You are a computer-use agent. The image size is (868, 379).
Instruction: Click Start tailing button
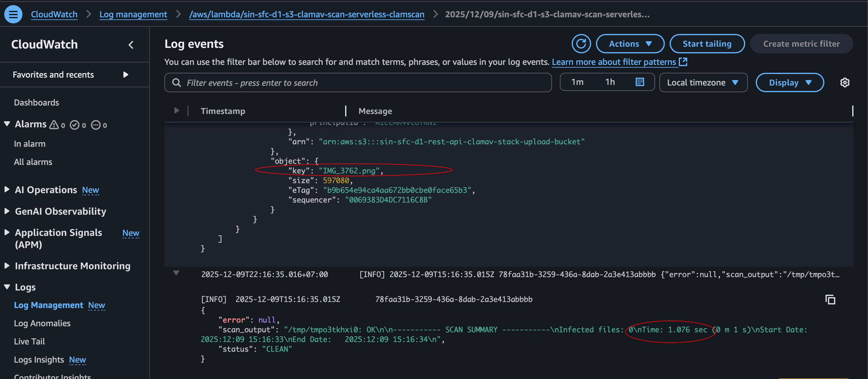[x=707, y=44]
